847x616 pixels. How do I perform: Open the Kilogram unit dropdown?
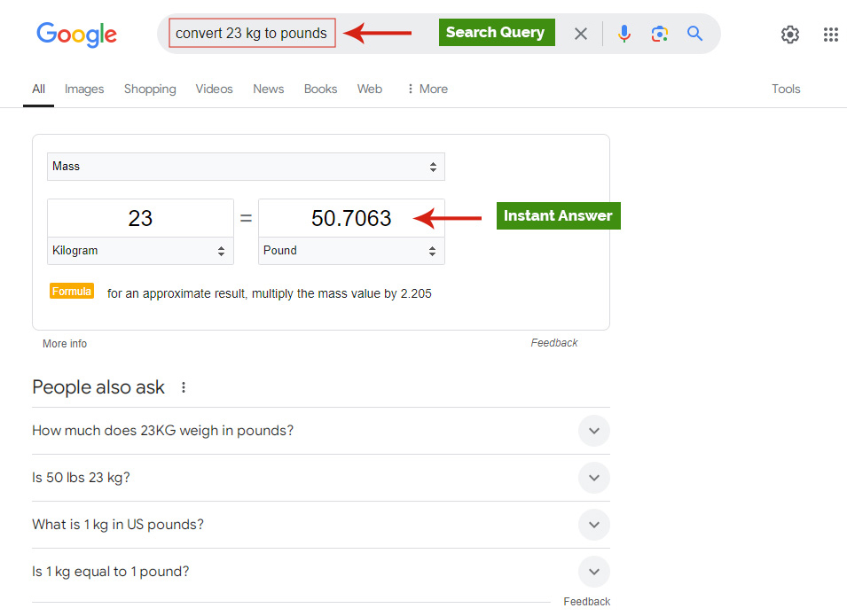[x=140, y=251]
